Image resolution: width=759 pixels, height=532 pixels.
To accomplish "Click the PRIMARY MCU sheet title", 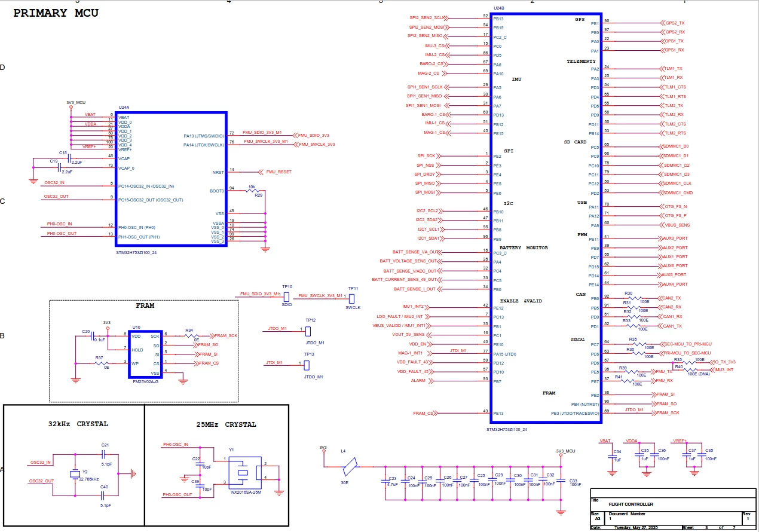I will (56, 13).
